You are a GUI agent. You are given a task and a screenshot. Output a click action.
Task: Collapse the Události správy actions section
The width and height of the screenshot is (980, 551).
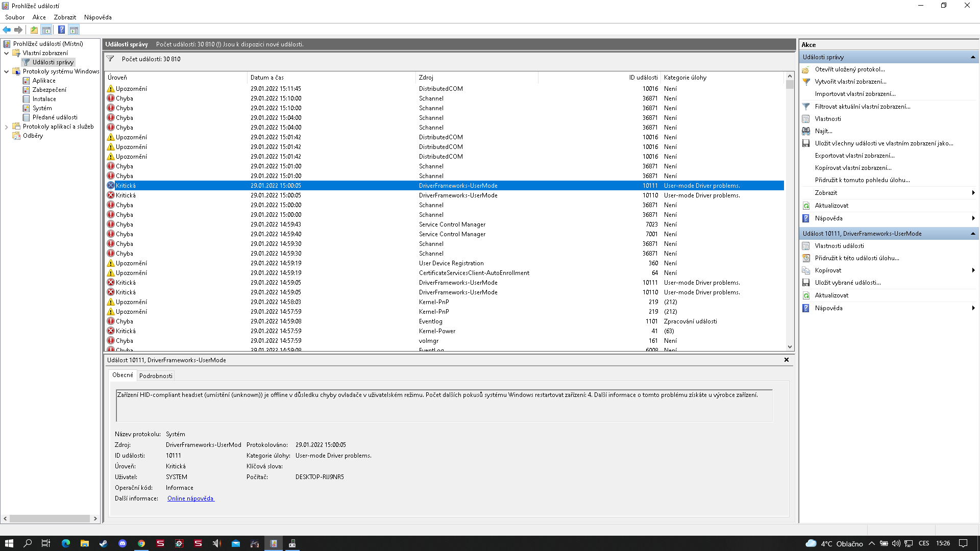(973, 57)
